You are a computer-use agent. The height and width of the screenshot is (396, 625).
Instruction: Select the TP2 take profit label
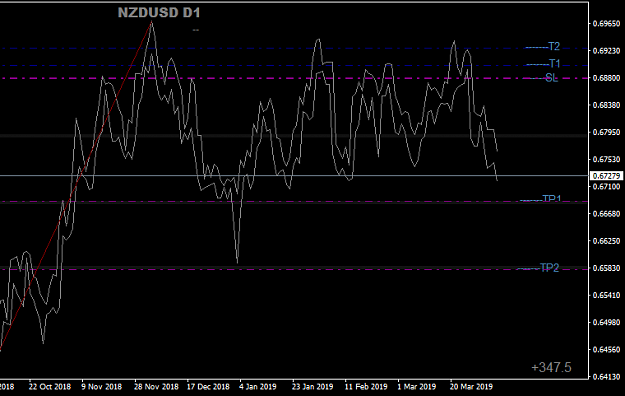pos(549,268)
